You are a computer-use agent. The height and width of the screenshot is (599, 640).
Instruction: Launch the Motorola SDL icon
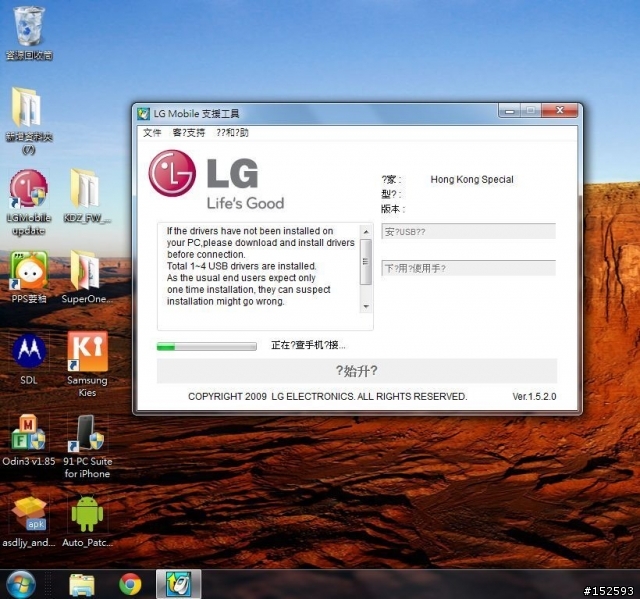pyautogui.click(x=29, y=351)
